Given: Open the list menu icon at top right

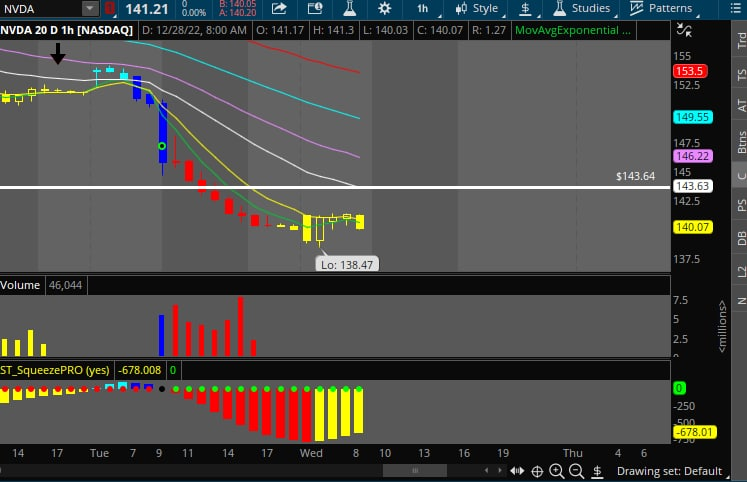Looking at the screenshot, I should coord(736,9).
